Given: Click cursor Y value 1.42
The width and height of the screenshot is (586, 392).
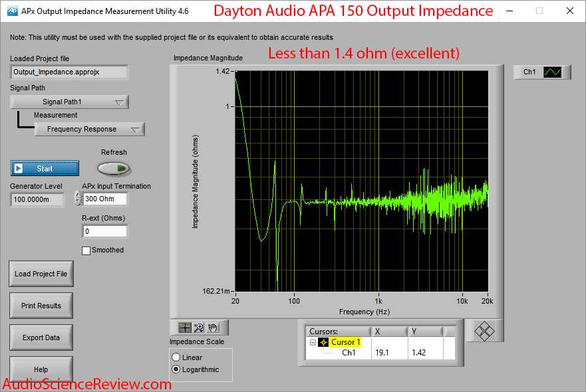Looking at the screenshot, I should coord(418,352).
